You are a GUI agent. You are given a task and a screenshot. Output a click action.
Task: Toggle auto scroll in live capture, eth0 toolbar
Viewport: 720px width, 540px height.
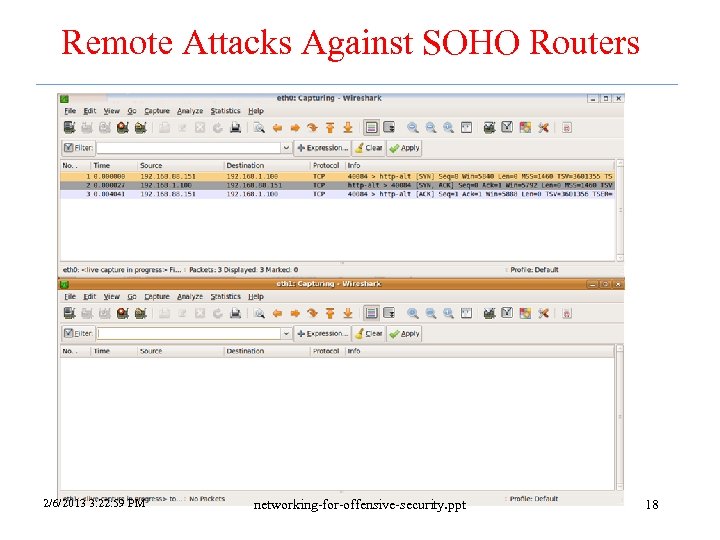pyautogui.click(x=389, y=128)
